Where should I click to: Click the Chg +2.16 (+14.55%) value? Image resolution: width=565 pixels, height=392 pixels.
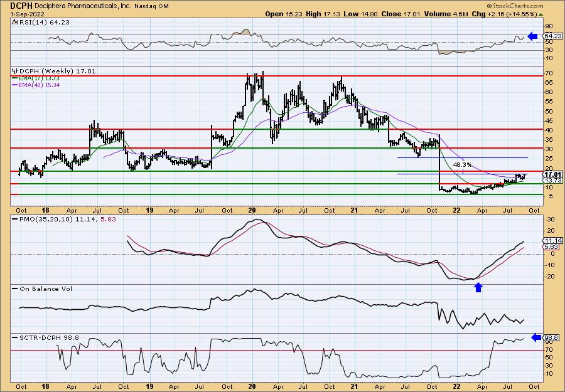pyautogui.click(x=504, y=14)
